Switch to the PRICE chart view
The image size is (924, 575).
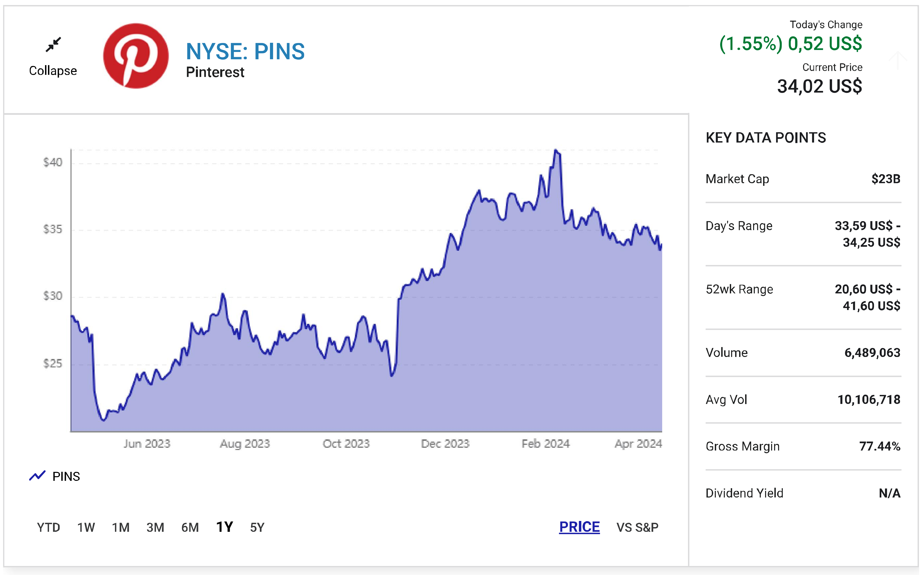[x=579, y=527]
